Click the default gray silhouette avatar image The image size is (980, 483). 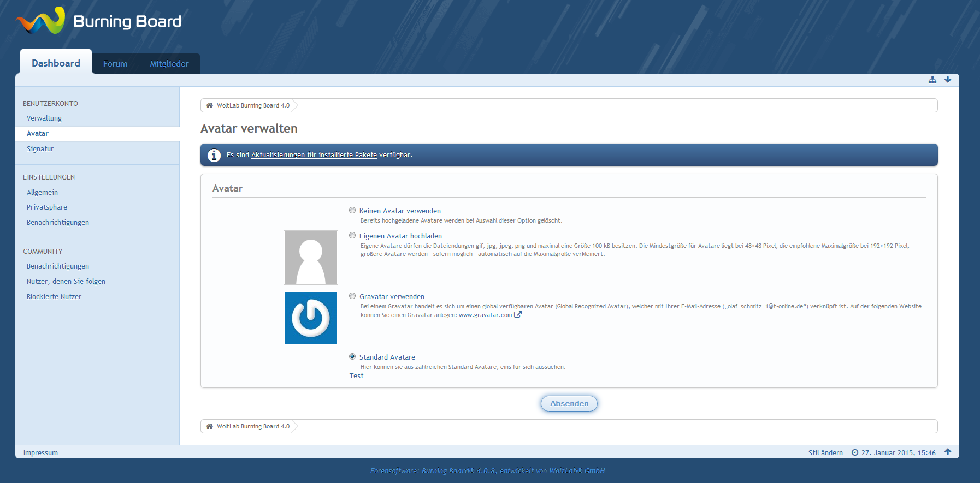311,258
